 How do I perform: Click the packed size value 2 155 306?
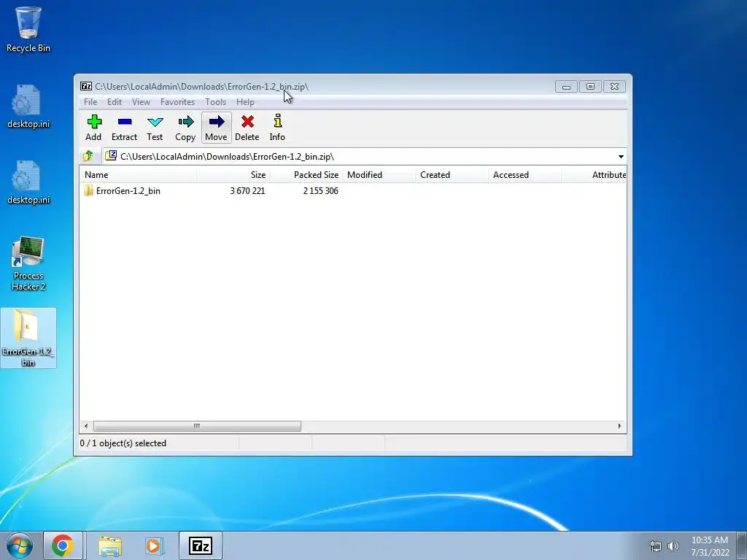tap(321, 191)
